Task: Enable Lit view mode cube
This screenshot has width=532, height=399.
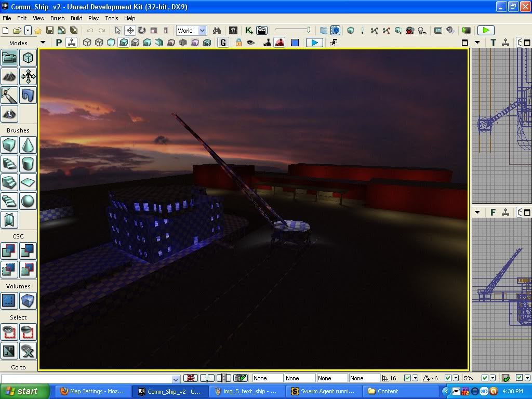Action: click(124, 43)
